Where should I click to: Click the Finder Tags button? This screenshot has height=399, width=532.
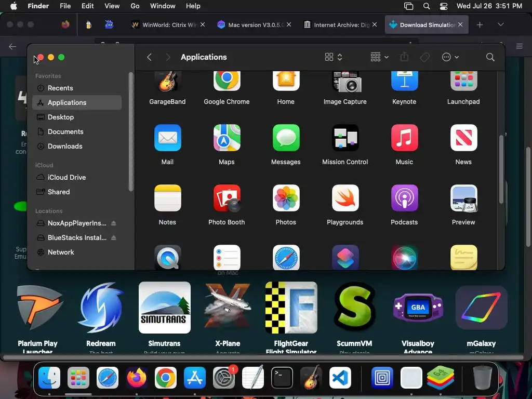(425, 57)
